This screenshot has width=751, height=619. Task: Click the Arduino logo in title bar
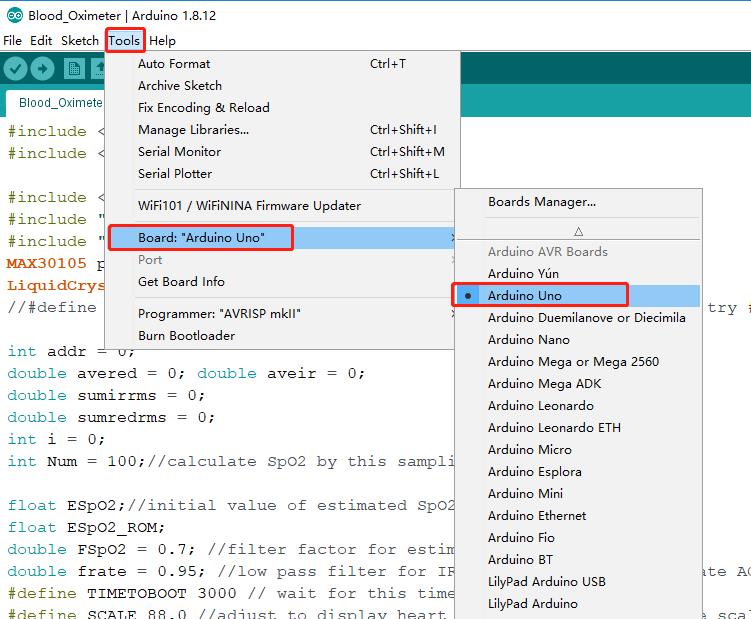pos(13,15)
